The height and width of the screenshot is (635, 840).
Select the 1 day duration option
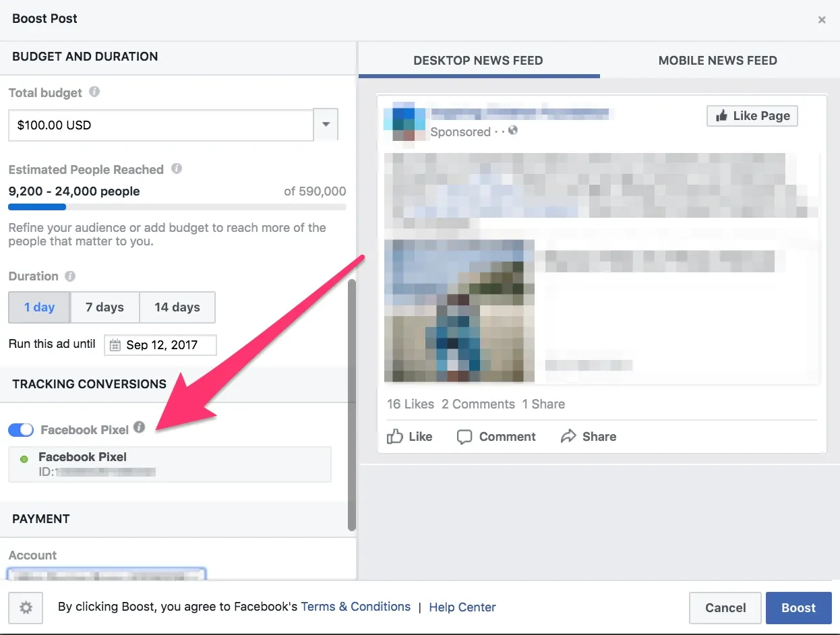coord(39,307)
